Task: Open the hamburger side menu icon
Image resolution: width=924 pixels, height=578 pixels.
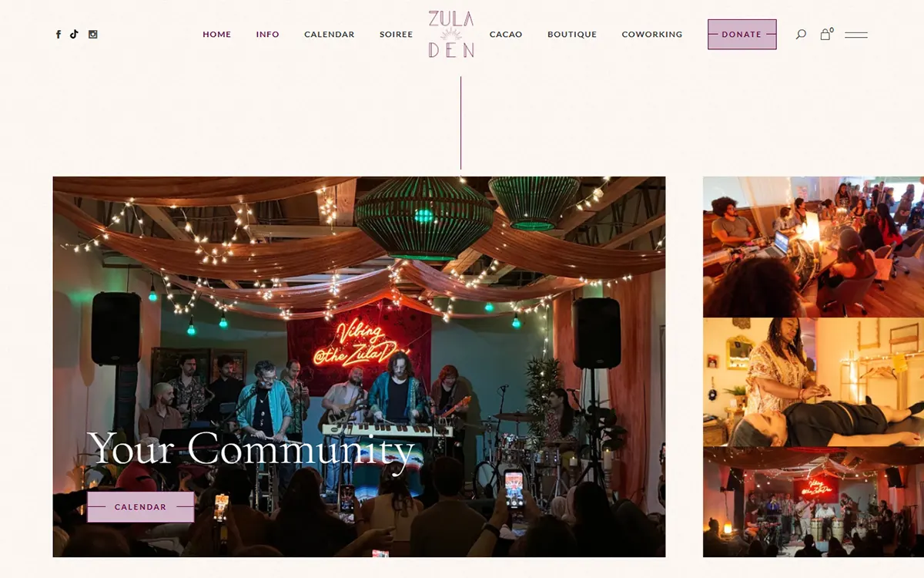Action: pos(856,35)
